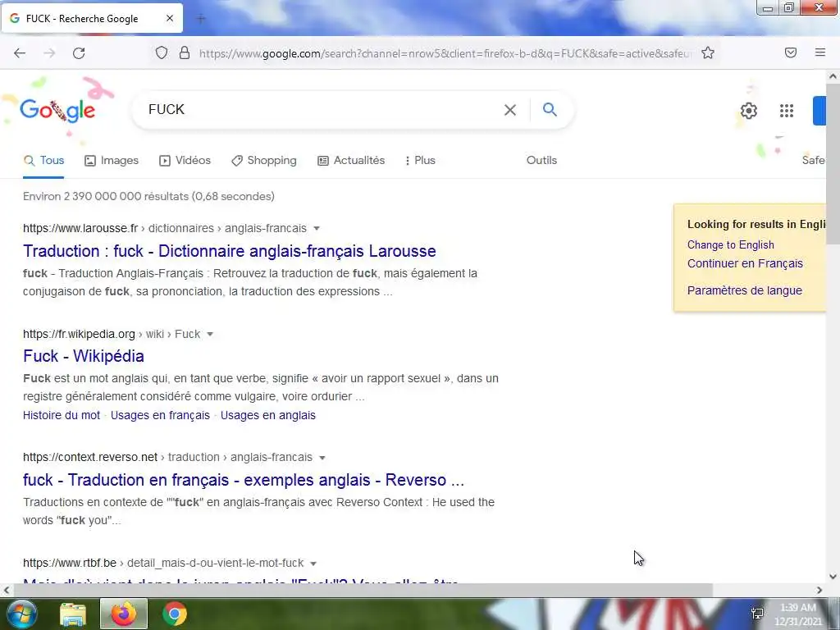Clear the search box with the X icon
This screenshot has height=630, width=840.
click(x=510, y=110)
